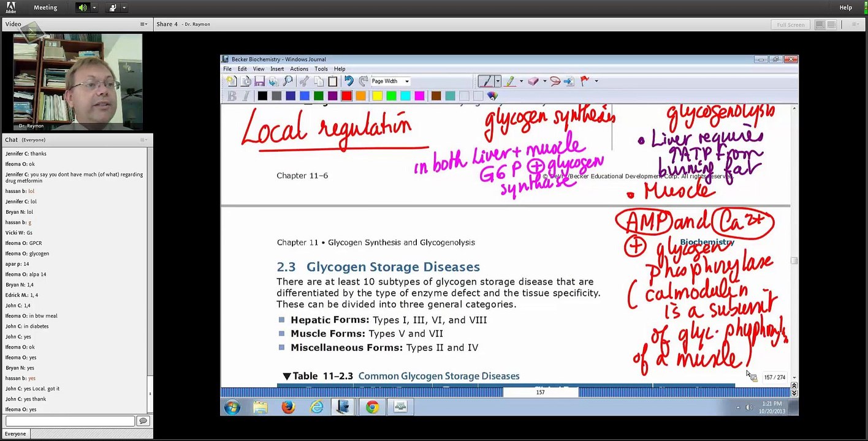Open the File menu in Journal
Viewport: 868px width, 441px height.
pos(227,69)
